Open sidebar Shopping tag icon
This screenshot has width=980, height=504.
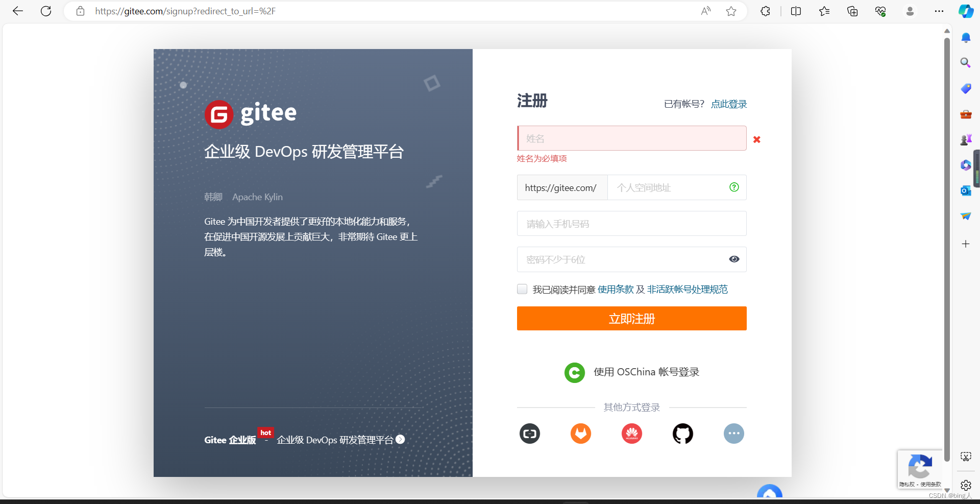966,88
